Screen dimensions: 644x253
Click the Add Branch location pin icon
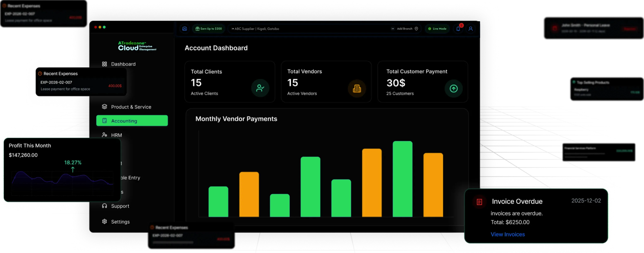(416, 29)
